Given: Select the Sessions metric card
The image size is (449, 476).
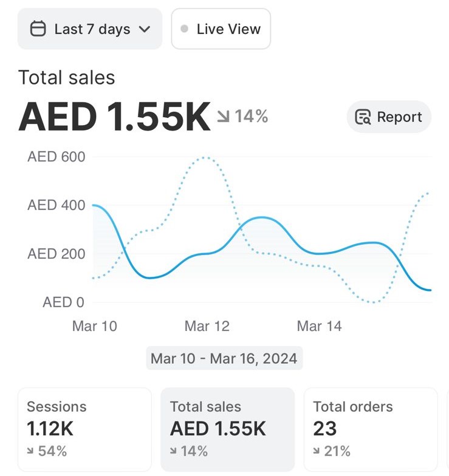Looking at the screenshot, I should tap(84, 429).
